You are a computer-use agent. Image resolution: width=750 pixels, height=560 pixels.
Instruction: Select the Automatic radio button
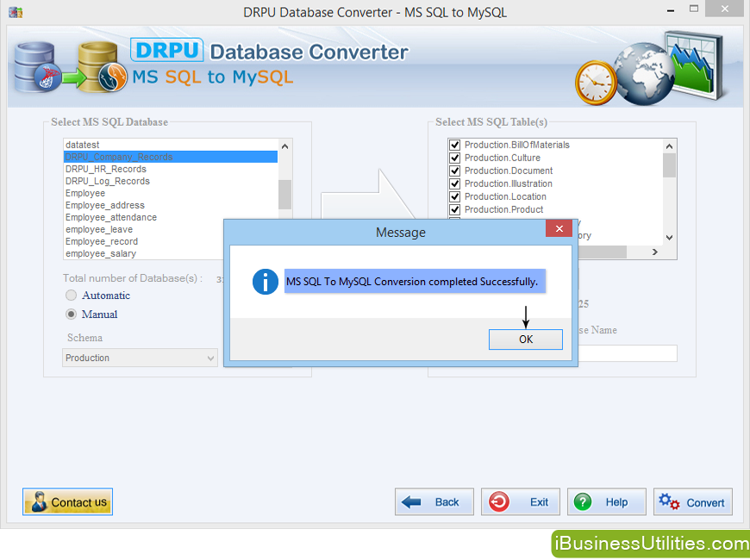point(71,295)
